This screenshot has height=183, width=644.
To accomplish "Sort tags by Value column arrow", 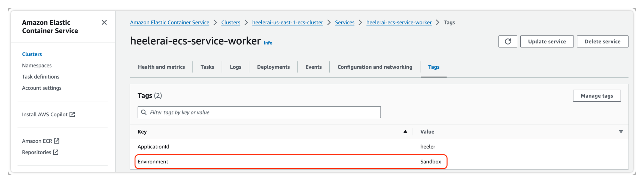I will [621, 132].
